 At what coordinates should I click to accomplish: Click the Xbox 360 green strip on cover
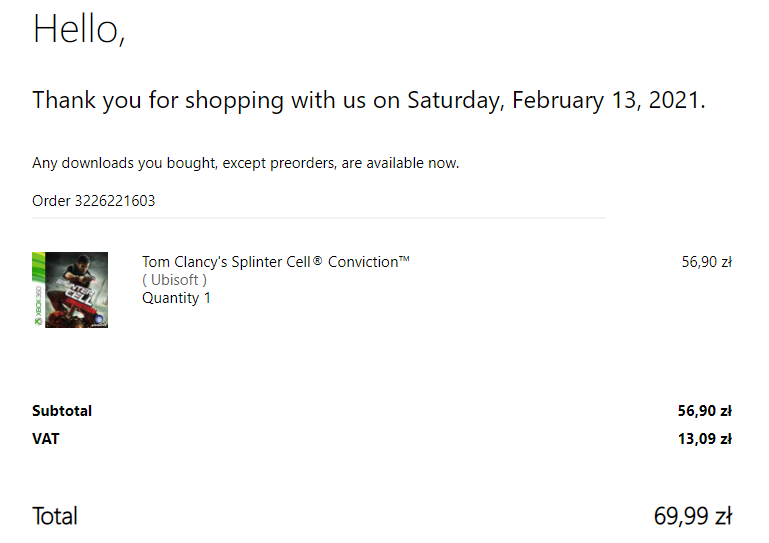(x=38, y=290)
